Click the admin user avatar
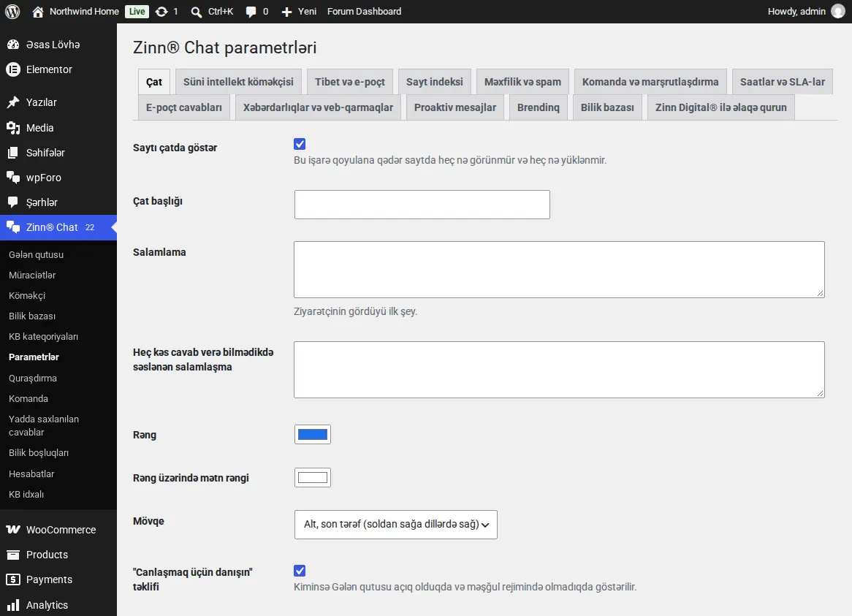852x616 pixels. pyautogui.click(x=838, y=12)
